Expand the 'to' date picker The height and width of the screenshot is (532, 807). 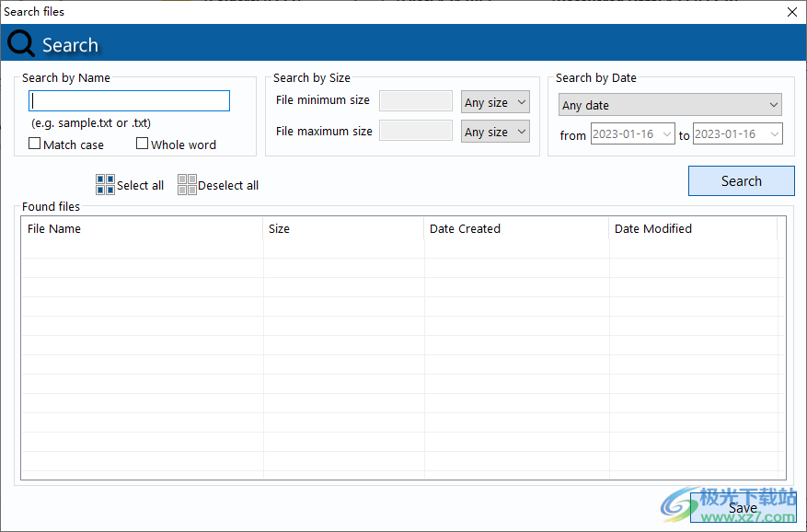point(773,133)
